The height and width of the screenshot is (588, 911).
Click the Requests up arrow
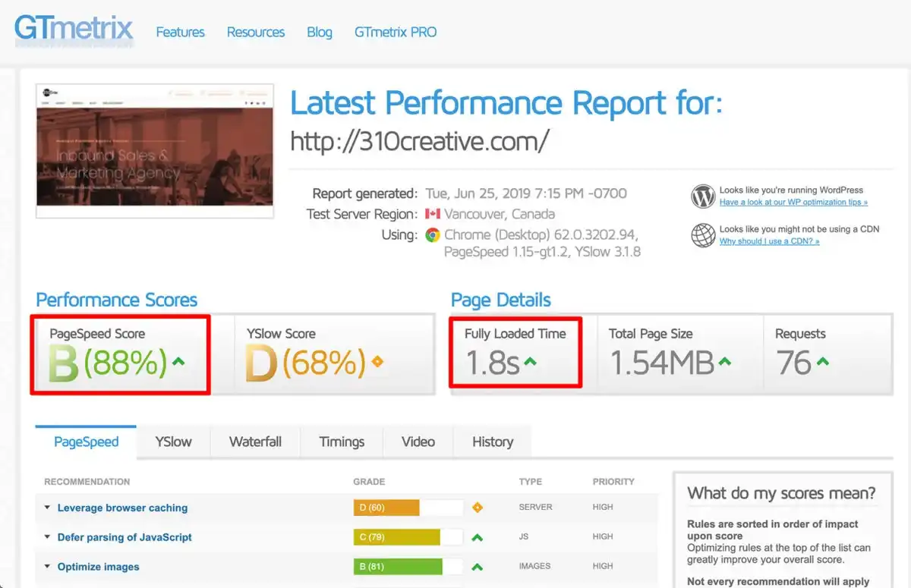822,363
